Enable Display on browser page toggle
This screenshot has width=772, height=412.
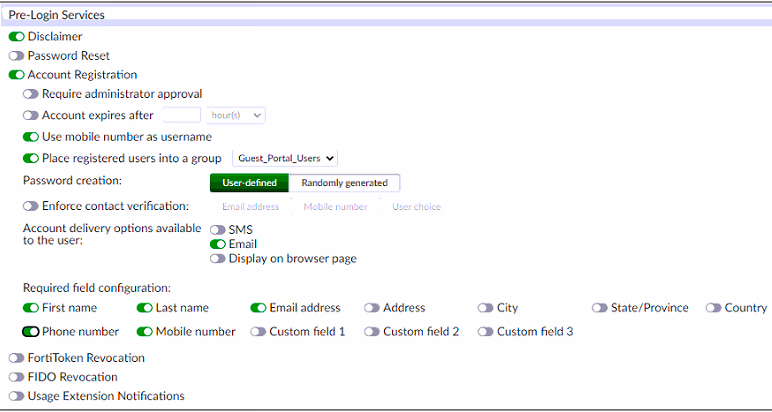(218, 258)
